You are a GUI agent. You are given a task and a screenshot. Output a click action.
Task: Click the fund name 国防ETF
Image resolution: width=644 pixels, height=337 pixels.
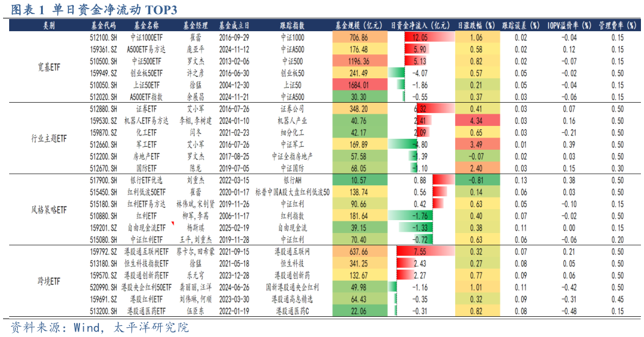click(x=146, y=169)
